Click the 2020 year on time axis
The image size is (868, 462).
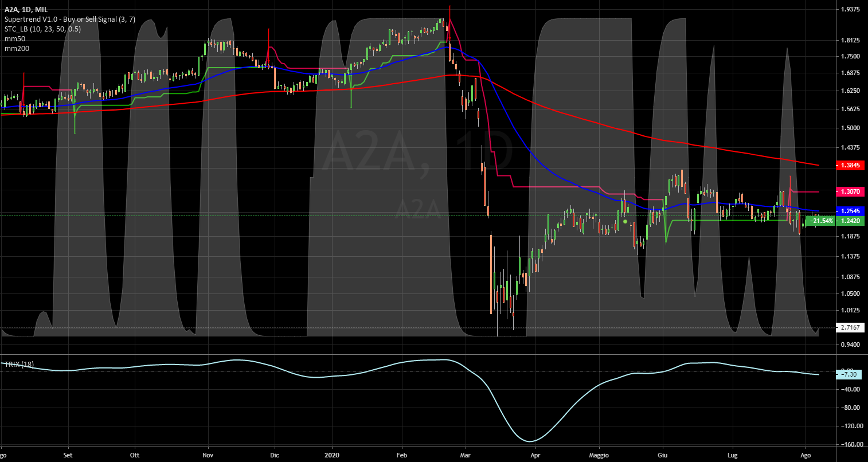[x=332, y=455]
